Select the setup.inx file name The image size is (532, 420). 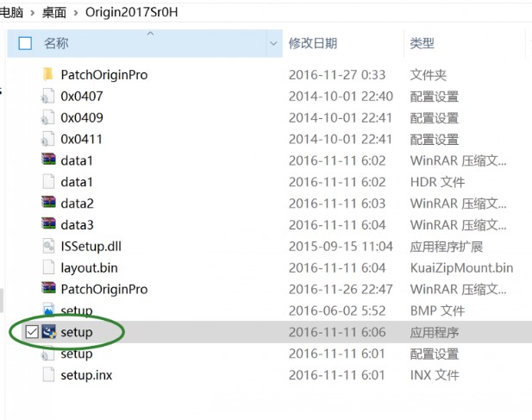pos(86,375)
